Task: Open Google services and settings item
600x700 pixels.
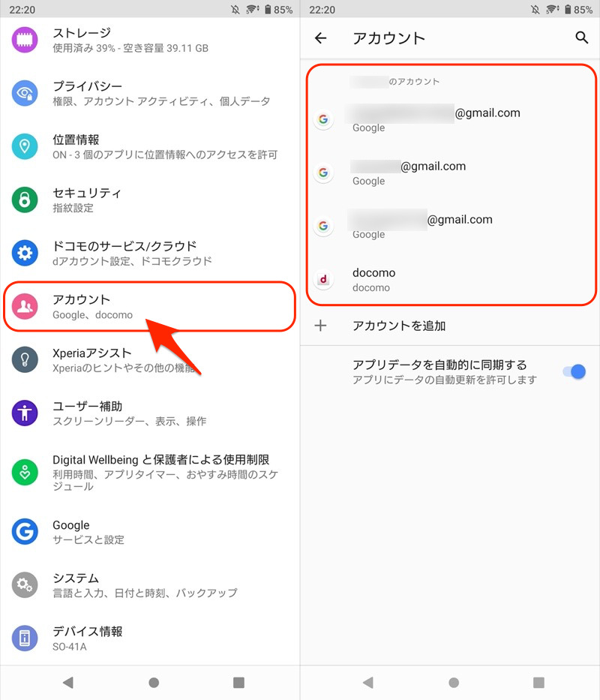Action: click(x=150, y=532)
